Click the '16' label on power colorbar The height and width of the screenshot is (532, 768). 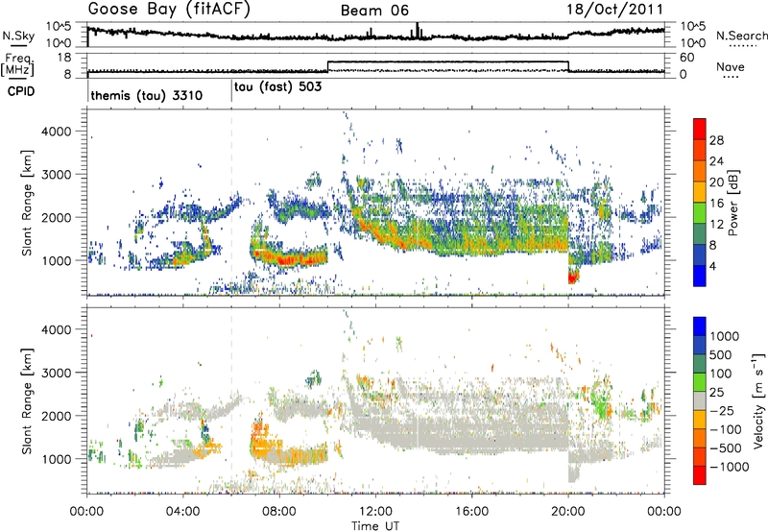pyautogui.click(x=716, y=204)
